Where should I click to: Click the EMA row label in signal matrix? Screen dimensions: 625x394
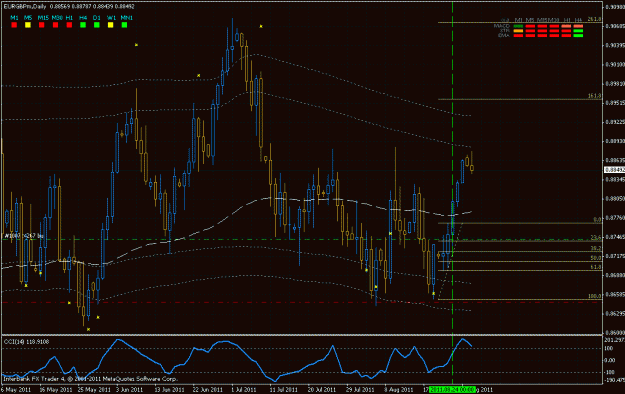point(504,35)
